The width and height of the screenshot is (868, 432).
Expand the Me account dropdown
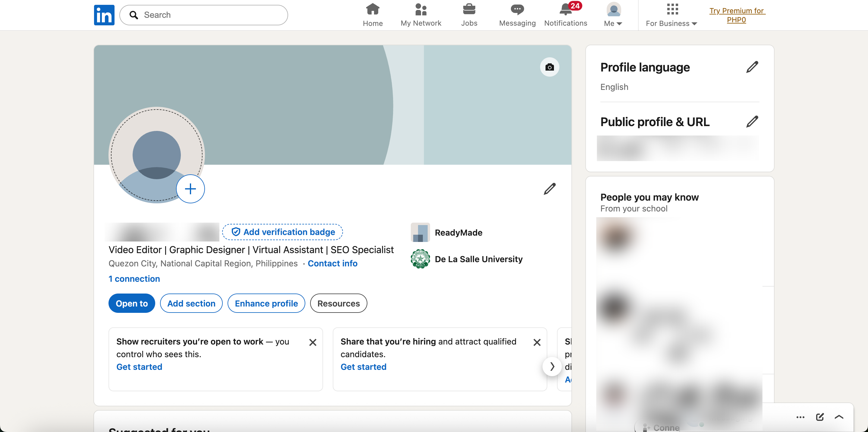[x=613, y=15]
